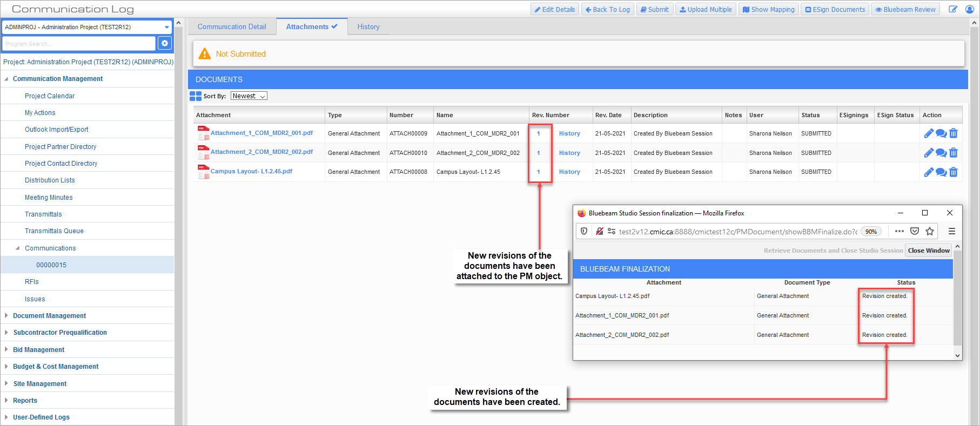Delete the Attachment_1_COM_MDR2_001.pdf row
Viewport: 980px width, 426px height.
(954, 133)
